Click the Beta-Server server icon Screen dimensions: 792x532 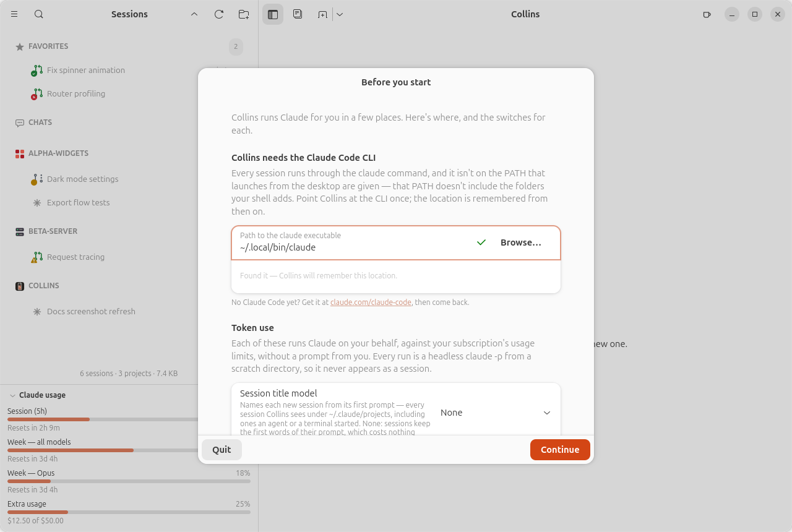(x=20, y=231)
